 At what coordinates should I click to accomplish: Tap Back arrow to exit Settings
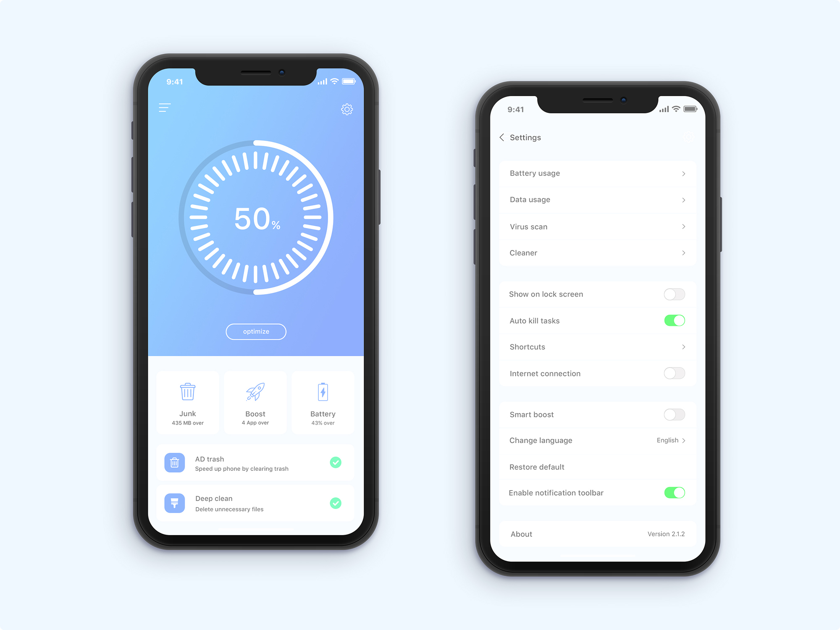coord(501,138)
